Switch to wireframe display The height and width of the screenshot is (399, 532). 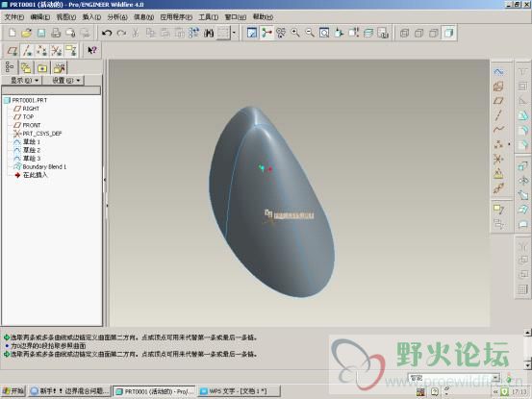pos(404,33)
